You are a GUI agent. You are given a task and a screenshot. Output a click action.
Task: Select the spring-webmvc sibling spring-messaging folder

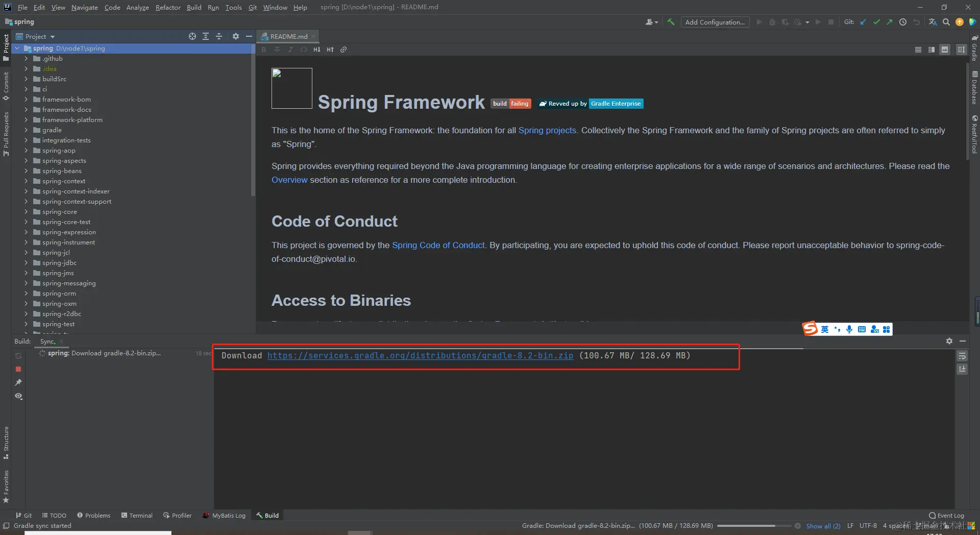[x=69, y=283]
